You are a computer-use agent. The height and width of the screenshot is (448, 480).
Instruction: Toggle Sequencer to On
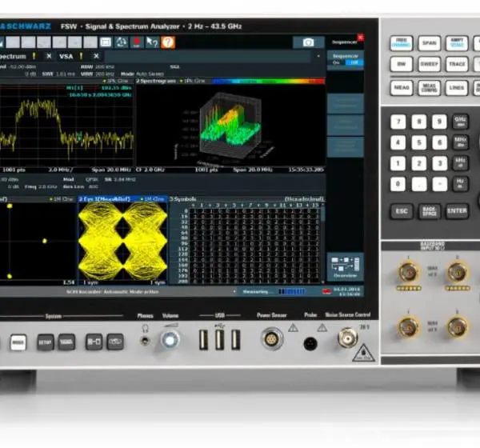(x=337, y=62)
